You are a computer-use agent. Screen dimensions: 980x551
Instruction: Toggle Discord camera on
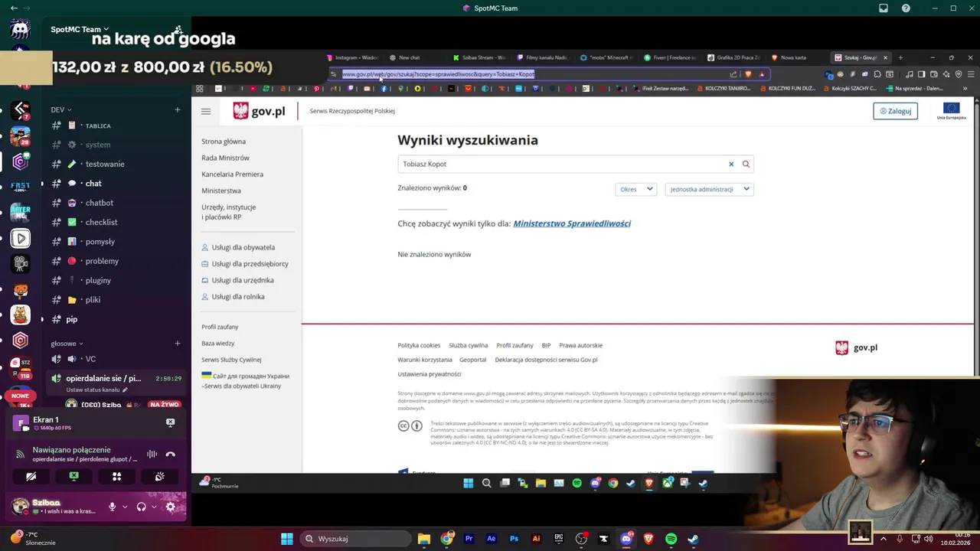pyautogui.click(x=31, y=476)
